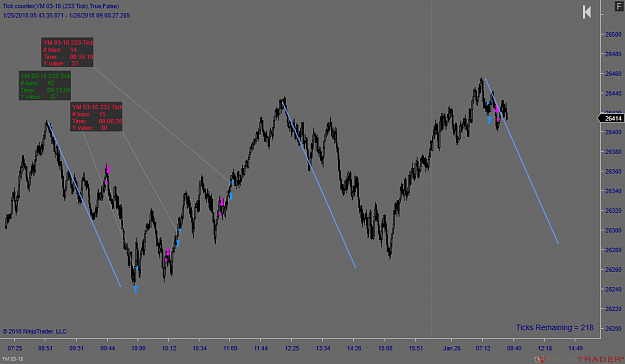Click the 26480 price axis label
The height and width of the screenshot is (364, 625).
(613, 54)
